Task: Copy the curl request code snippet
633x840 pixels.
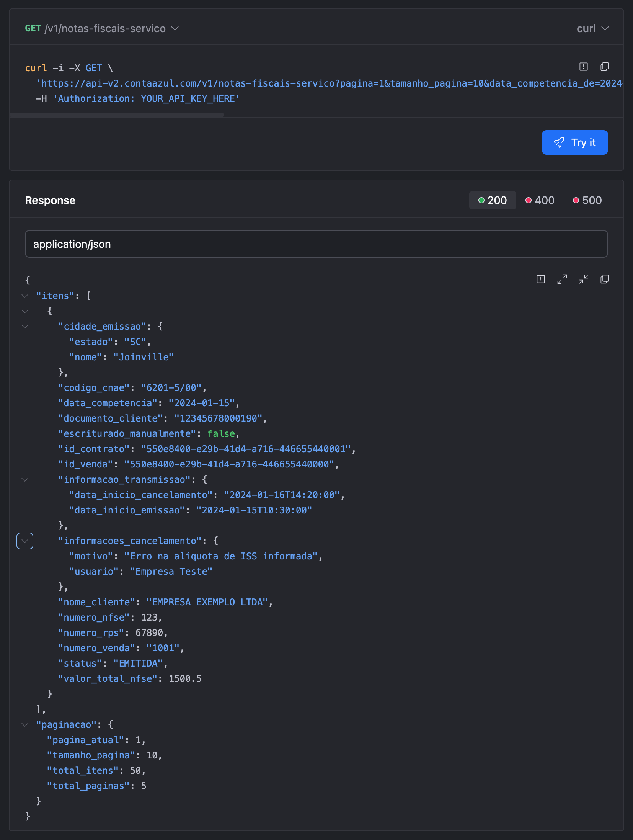Action: 604,67
